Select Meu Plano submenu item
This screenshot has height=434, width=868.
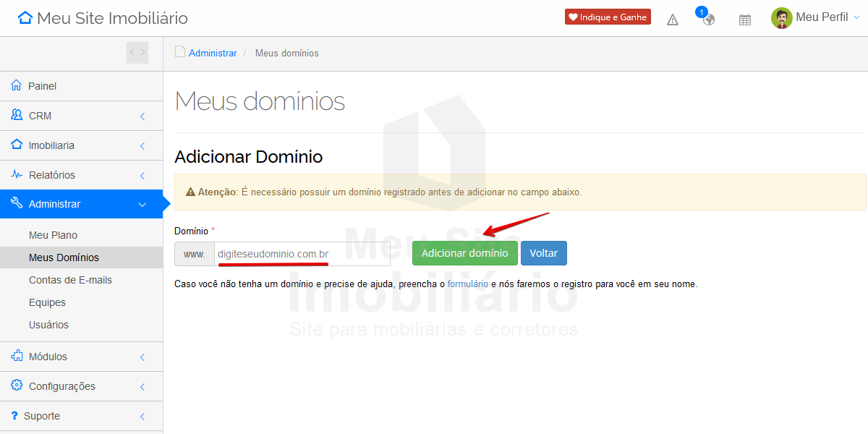[53, 235]
